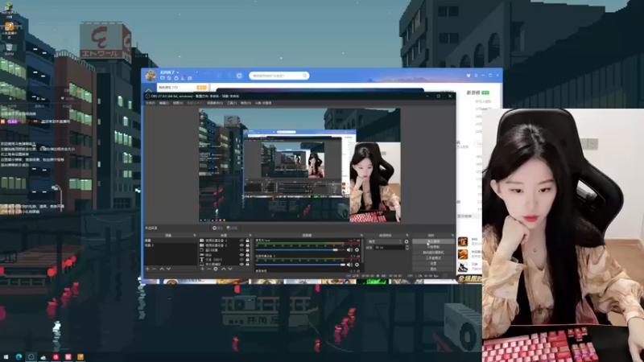644x362 pixels.
Task: Add a new scene with the plus icon
Action: click(148, 269)
